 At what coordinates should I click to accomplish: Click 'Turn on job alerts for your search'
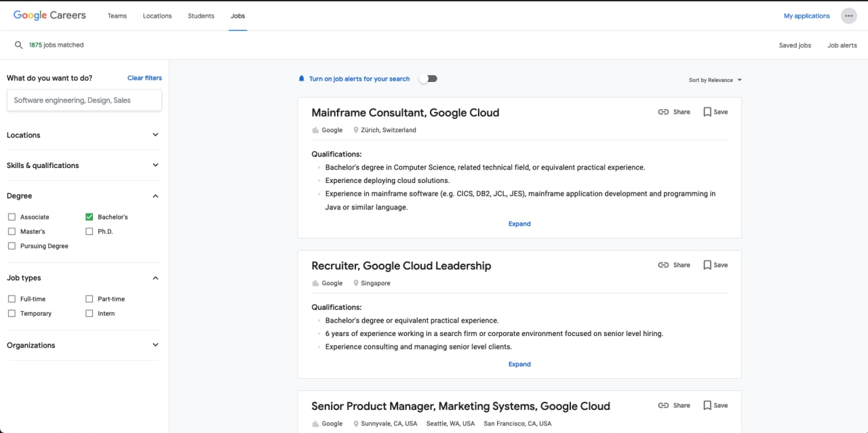pyautogui.click(x=359, y=79)
